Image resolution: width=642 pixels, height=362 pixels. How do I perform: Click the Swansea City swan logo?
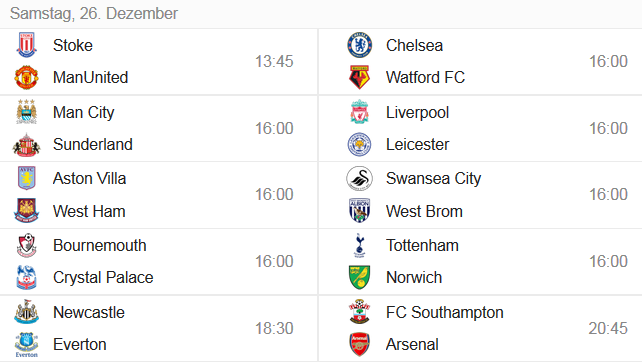coord(359,179)
